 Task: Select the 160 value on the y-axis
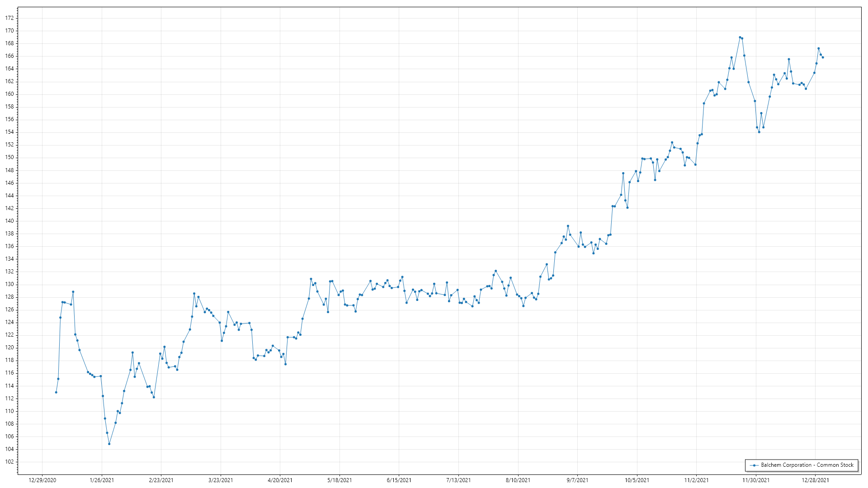(9, 94)
